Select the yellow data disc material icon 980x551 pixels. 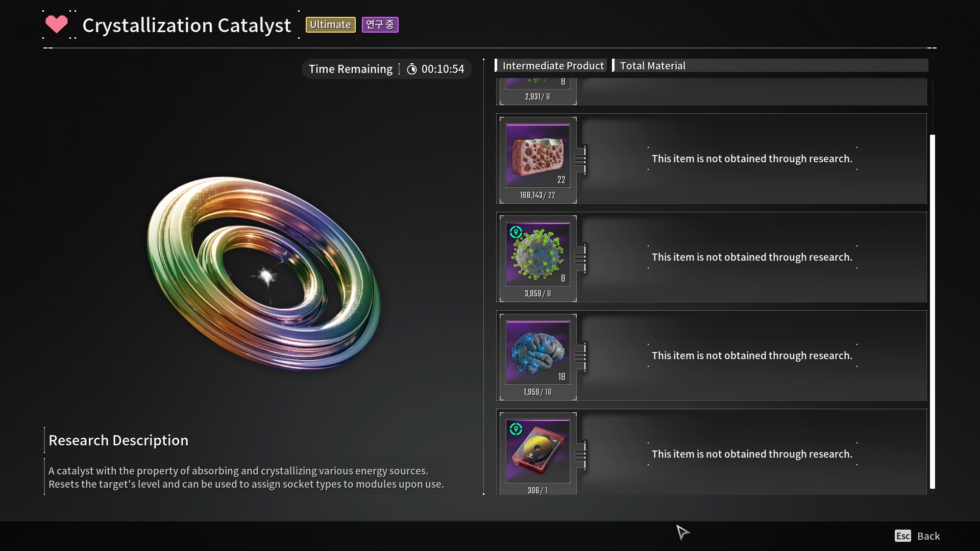coord(537,451)
